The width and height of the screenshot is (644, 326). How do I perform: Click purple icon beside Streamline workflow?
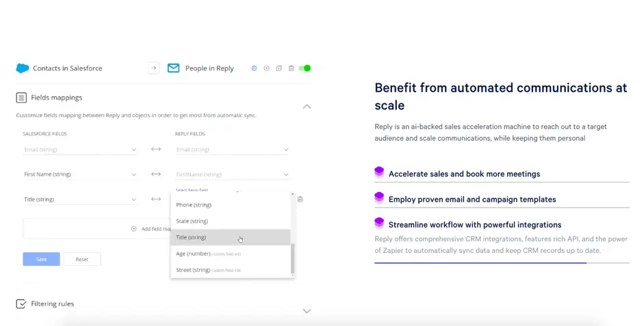coord(379,223)
